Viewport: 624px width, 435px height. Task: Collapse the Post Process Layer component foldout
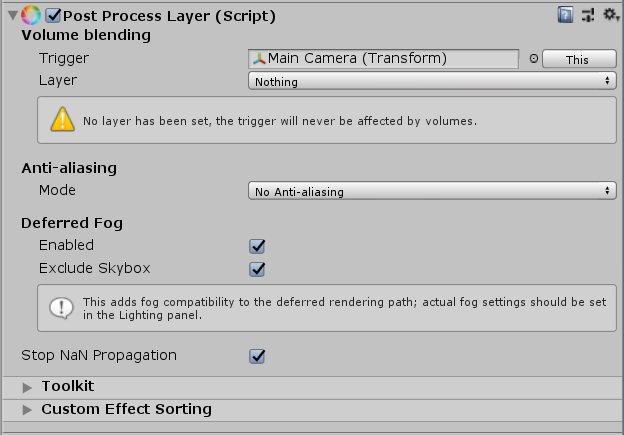pyautogui.click(x=10, y=16)
